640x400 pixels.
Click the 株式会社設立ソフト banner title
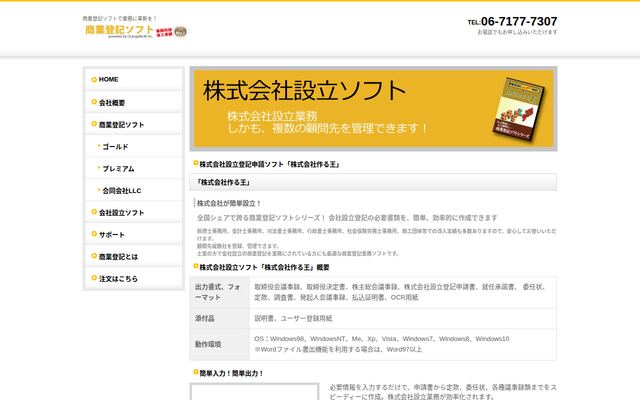[304, 90]
